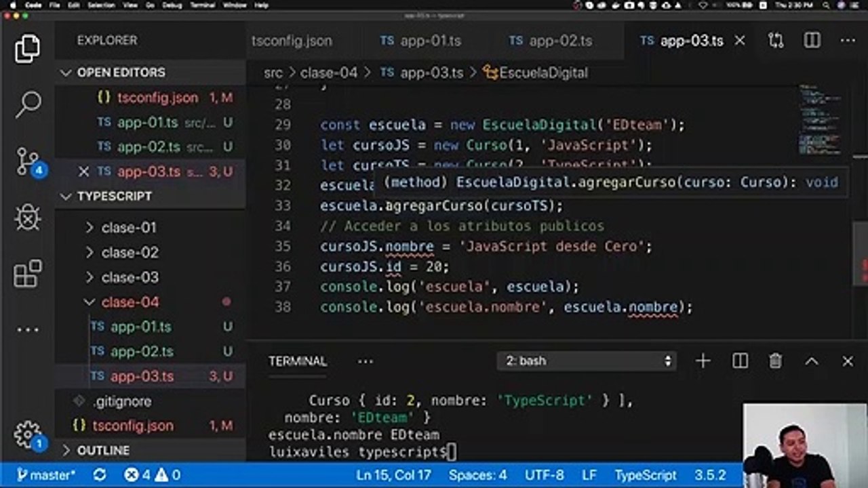Open terminal panel ellipsis overflow menu
The image size is (868, 488).
[366, 361]
